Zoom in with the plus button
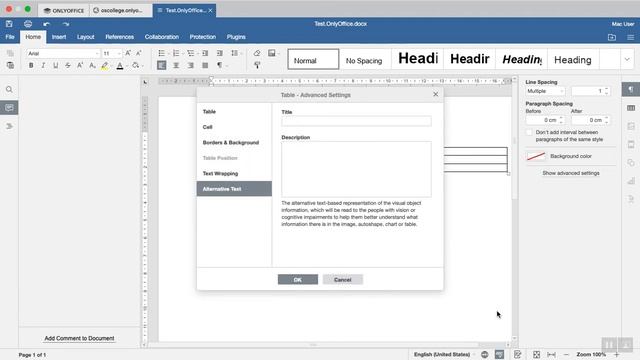Viewport: 640px width, 360px height. point(616,354)
